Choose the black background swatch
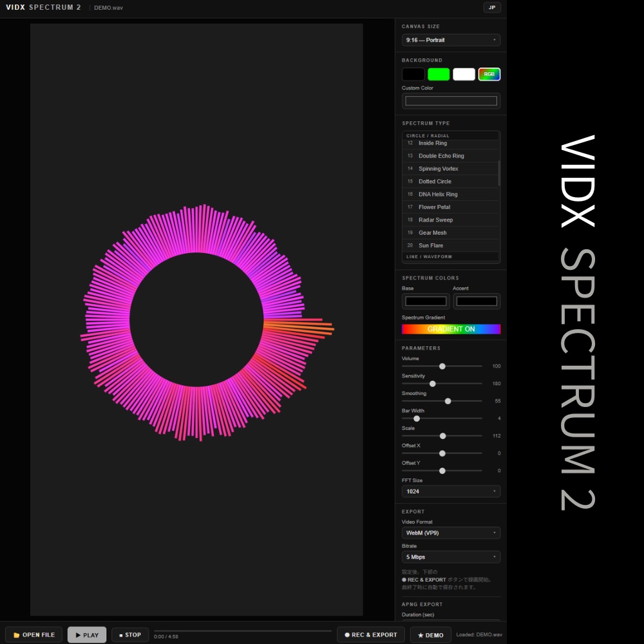Image resolution: width=644 pixels, height=644 pixels. [x=413, y=74]
